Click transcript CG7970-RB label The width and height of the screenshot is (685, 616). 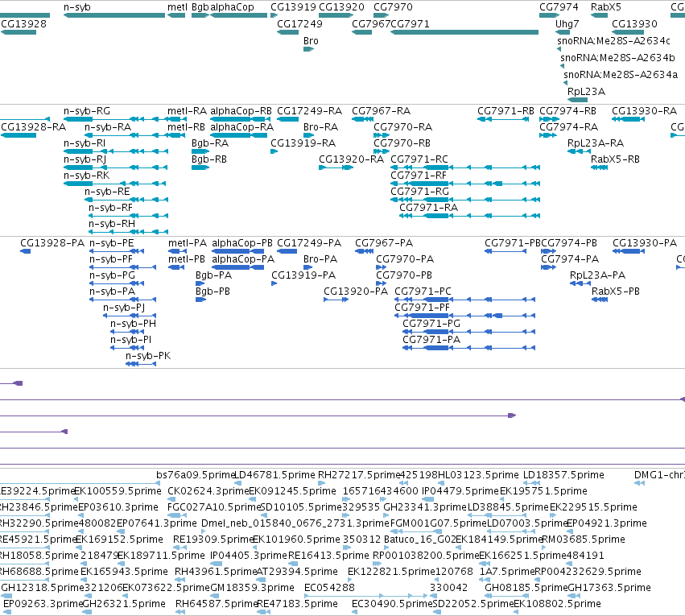402,143
